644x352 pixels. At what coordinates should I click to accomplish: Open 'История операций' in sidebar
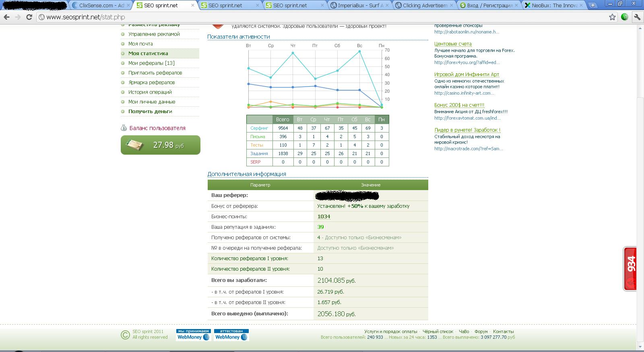[x=150, y=92]
